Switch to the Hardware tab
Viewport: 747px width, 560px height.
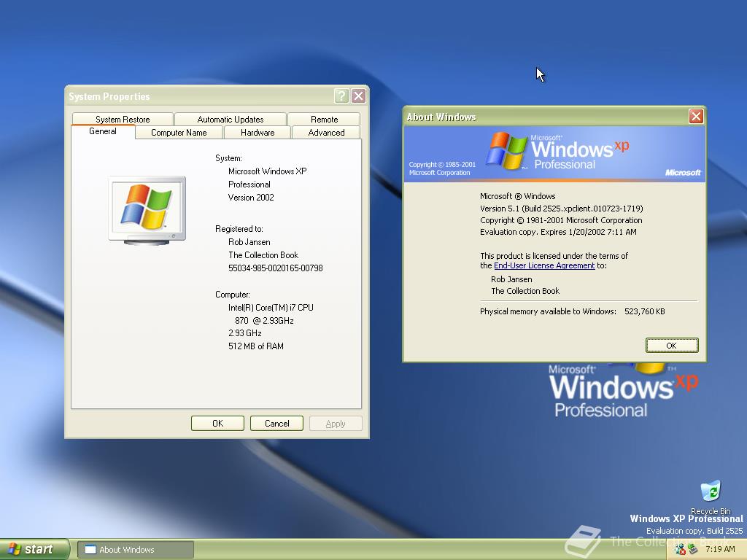click(x=258, y=133)
